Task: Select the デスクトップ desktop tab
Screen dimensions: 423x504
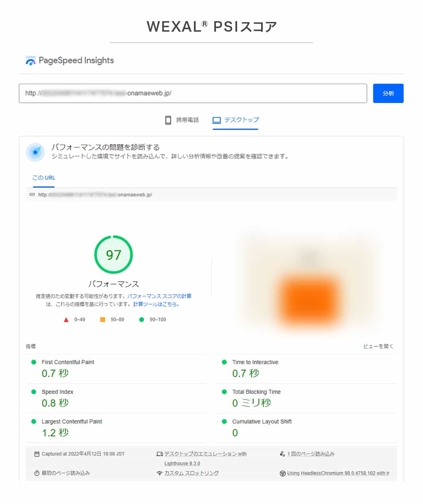Action: [x=235, y=120]
